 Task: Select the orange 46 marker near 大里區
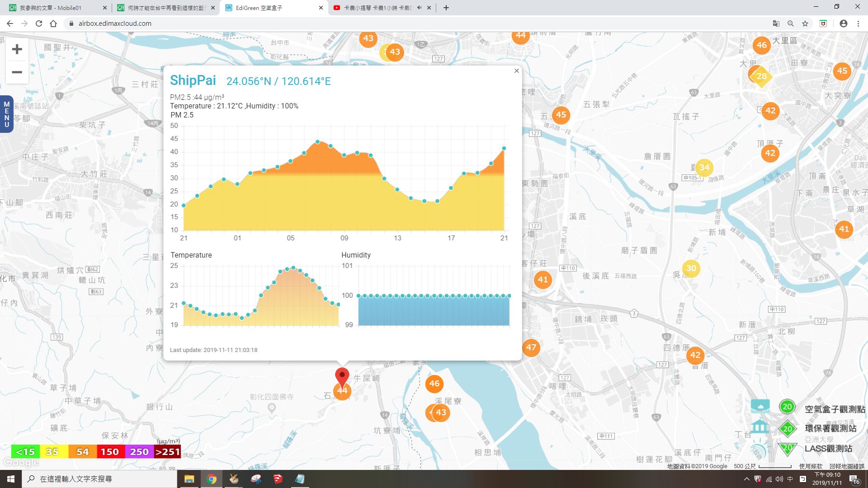tap(762, 45)
